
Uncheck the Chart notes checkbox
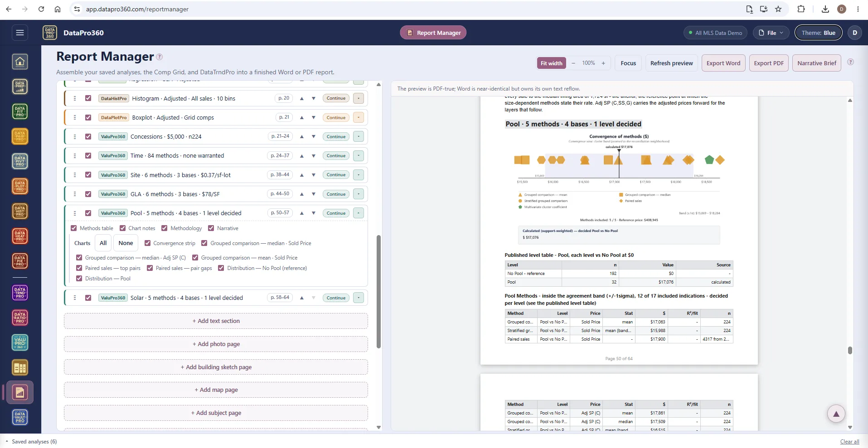pyautogui.click(x=122, y=228)
